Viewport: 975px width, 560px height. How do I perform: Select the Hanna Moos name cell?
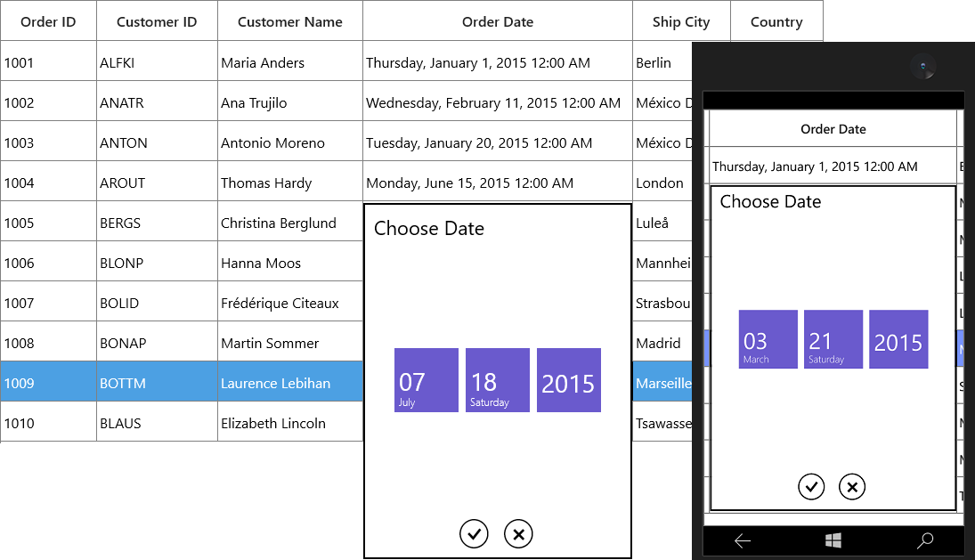click(289, 262)
